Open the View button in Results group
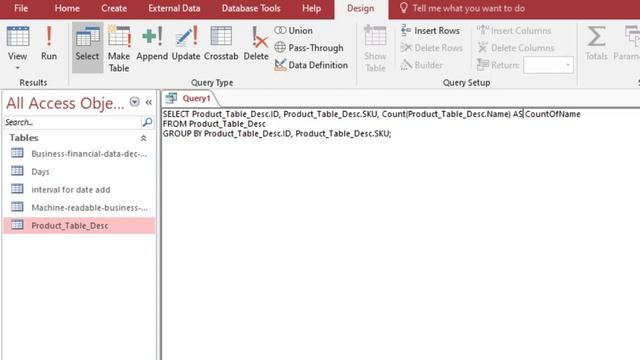Image resolution: width=640 pixels, height=360 pixels. (x=18, y=43)
